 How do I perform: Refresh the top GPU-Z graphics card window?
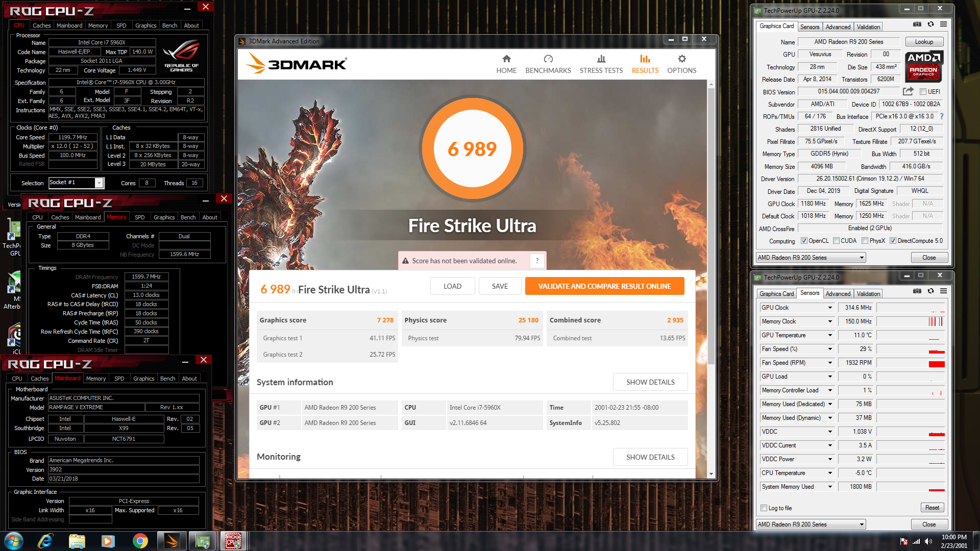click(x=930, y=24)
